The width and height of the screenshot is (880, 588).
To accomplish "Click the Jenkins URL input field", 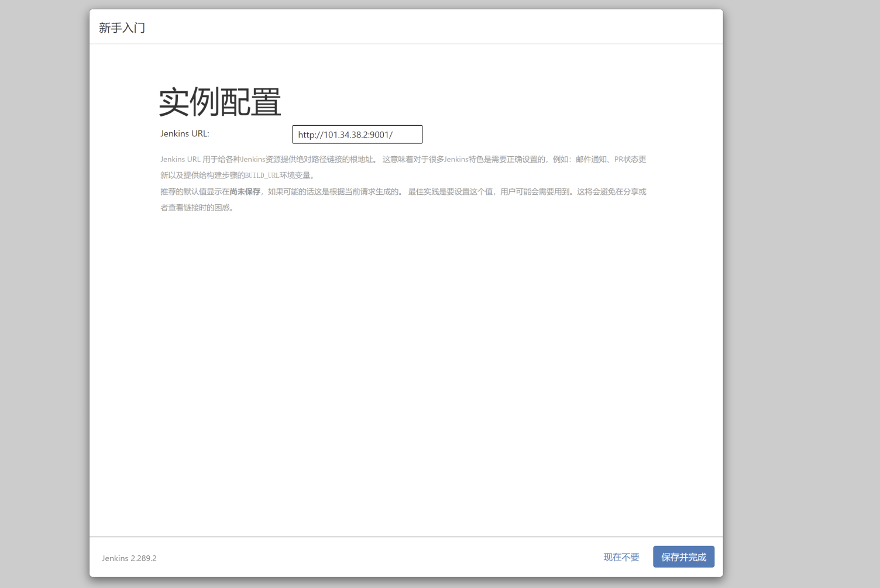I will 357,135.
